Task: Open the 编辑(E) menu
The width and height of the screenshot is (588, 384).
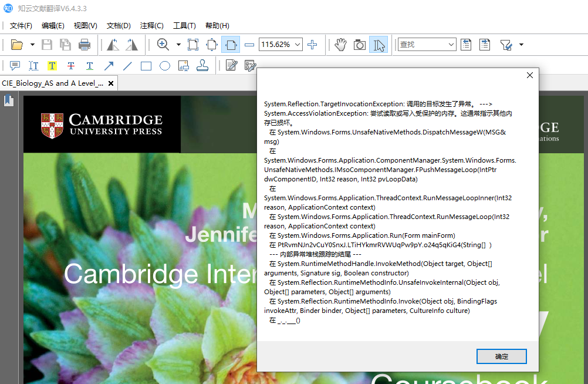Action: 53,25
